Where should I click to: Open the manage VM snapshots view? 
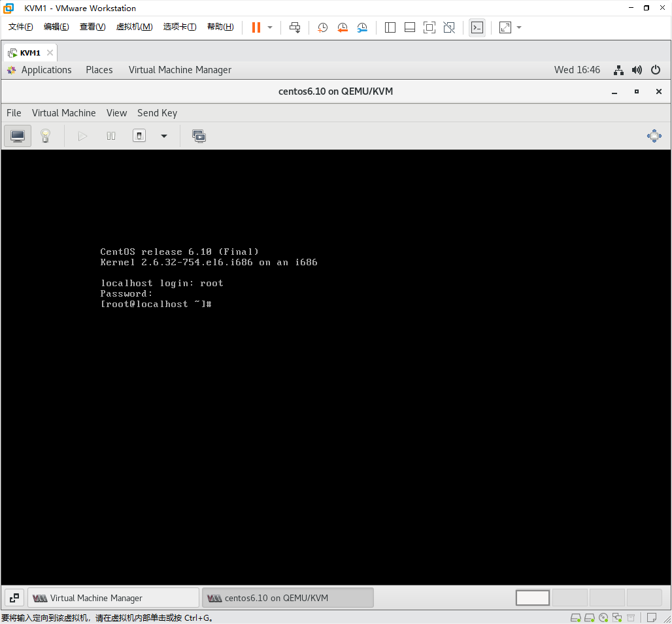point(199,136)
